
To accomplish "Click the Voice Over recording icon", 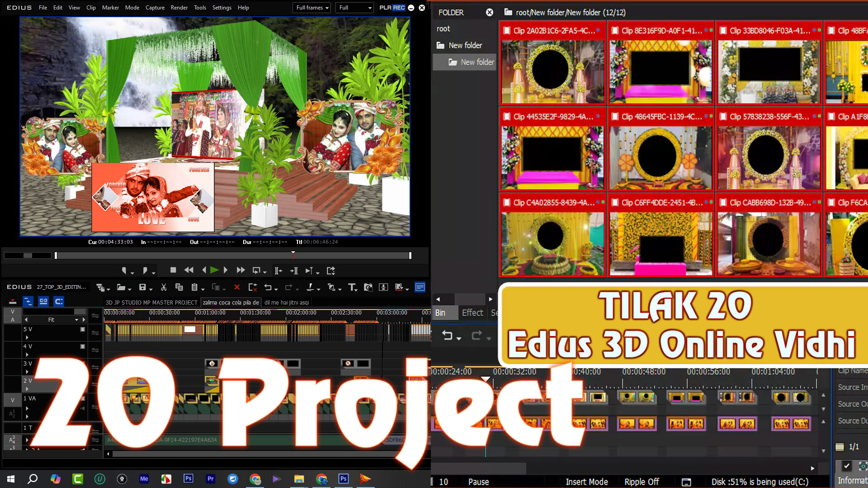I will [x=383, y=287].
